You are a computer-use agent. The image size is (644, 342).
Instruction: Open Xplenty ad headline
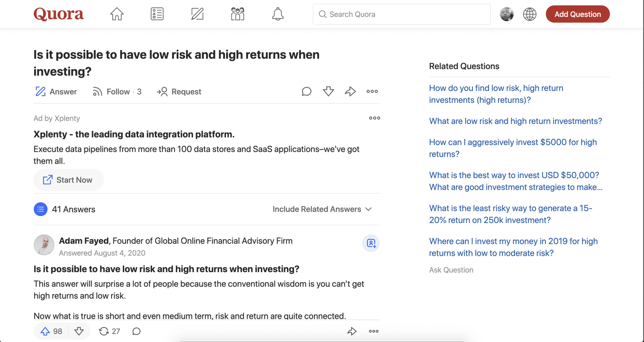tap(134, 134)
